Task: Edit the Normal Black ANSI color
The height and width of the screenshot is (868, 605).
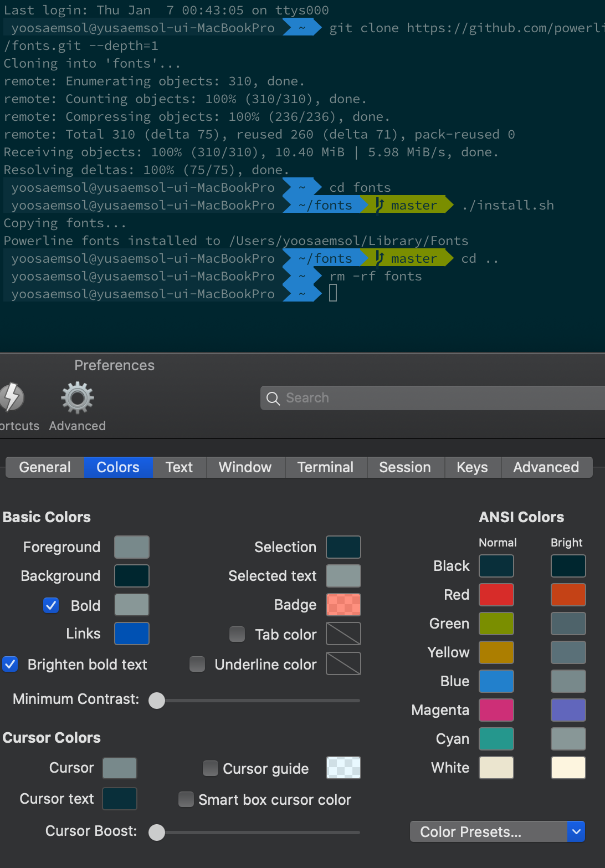Action: (496, 566)
